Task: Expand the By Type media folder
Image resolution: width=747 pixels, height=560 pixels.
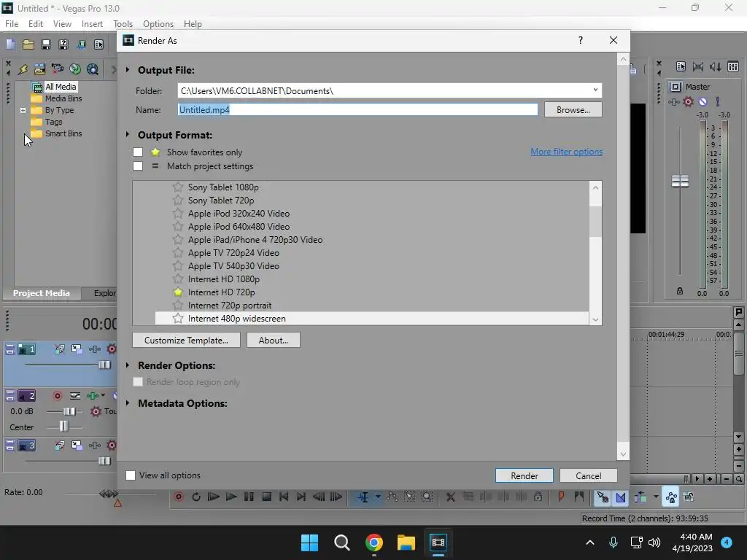Action: tap(23, 110)
